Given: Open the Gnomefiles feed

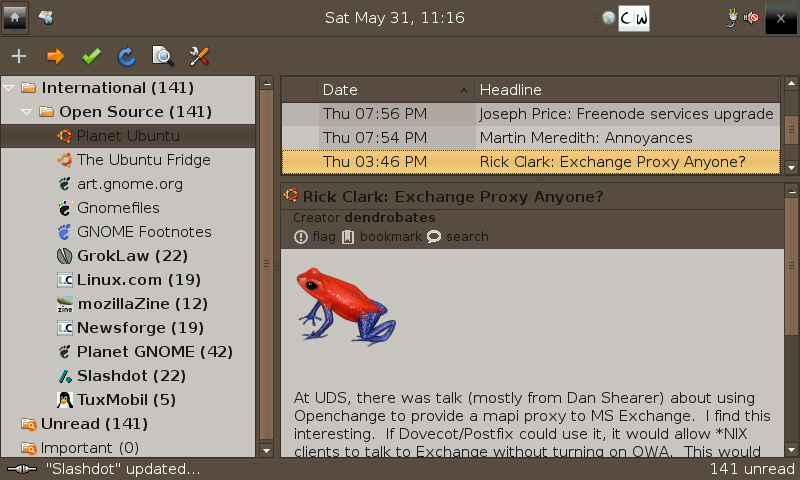Looking at the screenshot, I should coord(128,208).
